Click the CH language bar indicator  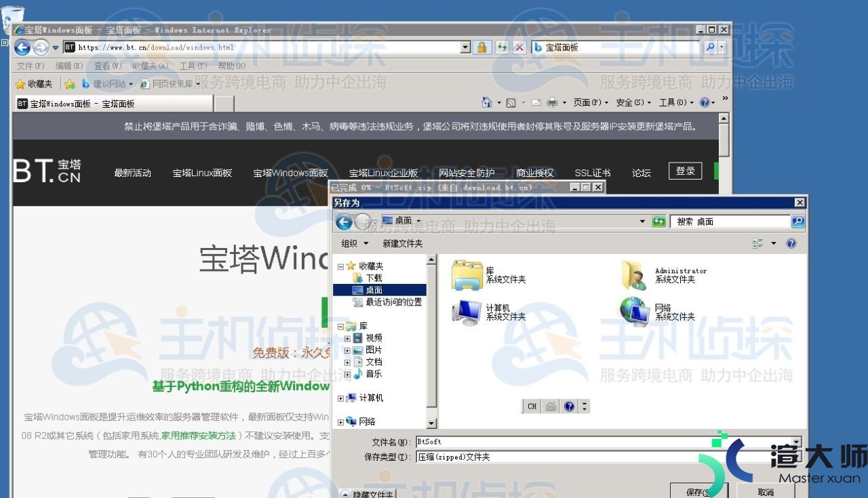[x=532, y=407]
